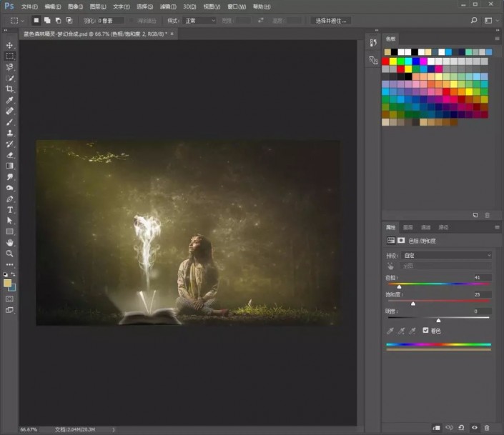
Task: Clip adjustment to layer below
Action: pyautogui.click(x=437, y=428)
